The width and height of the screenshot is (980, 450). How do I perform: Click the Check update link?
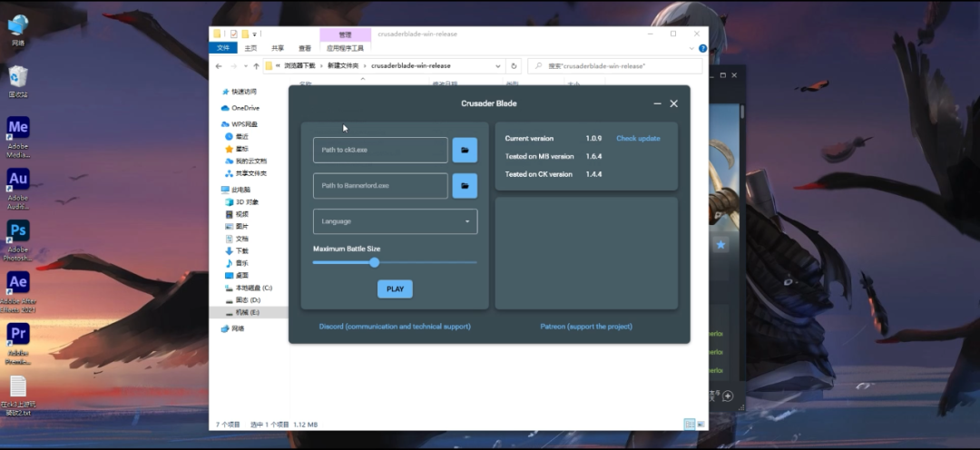[x=638, y=138]
